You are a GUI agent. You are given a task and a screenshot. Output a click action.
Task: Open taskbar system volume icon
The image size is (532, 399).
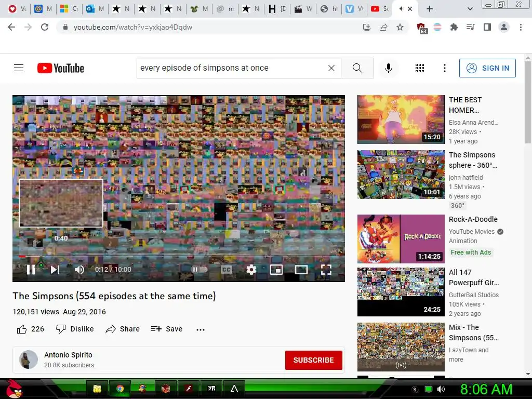441,389
